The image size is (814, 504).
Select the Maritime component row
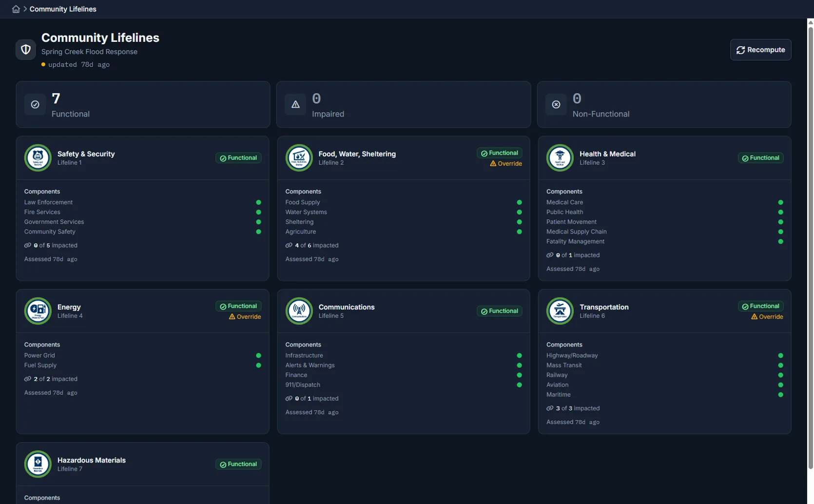[x=665, y=394]
